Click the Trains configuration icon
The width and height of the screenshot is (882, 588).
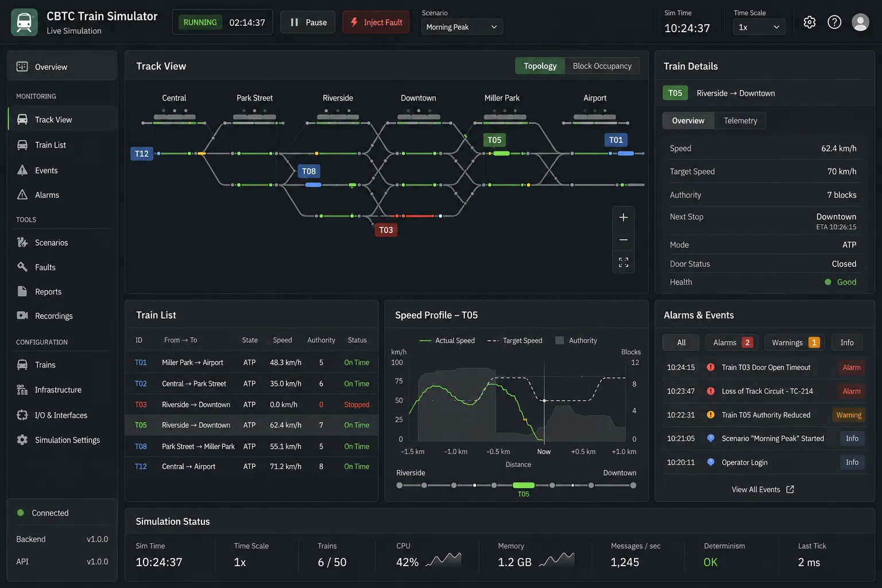22,365
